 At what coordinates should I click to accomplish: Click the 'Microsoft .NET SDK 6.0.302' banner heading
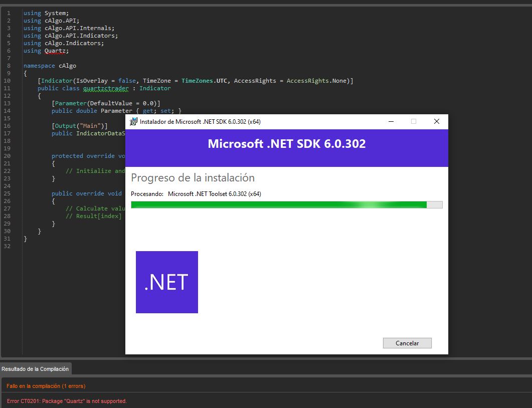point(287,144)
